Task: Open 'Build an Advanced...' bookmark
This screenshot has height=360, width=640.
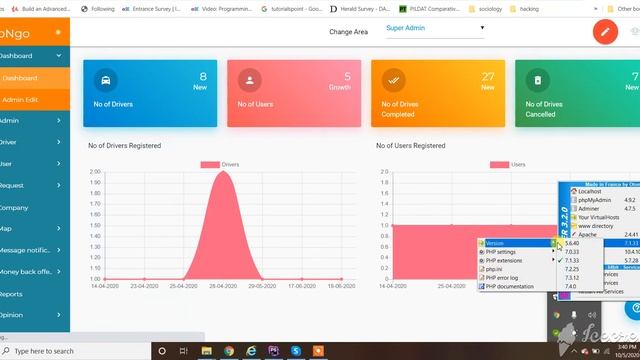Action: [x=41, y=9]
